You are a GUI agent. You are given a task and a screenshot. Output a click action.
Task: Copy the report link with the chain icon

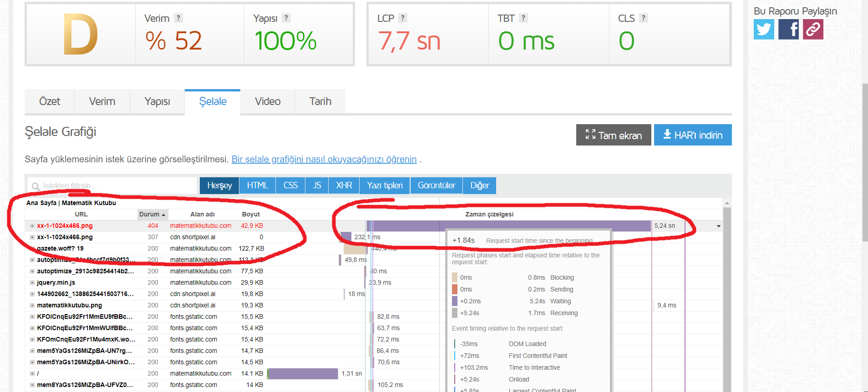click(813, 30)
